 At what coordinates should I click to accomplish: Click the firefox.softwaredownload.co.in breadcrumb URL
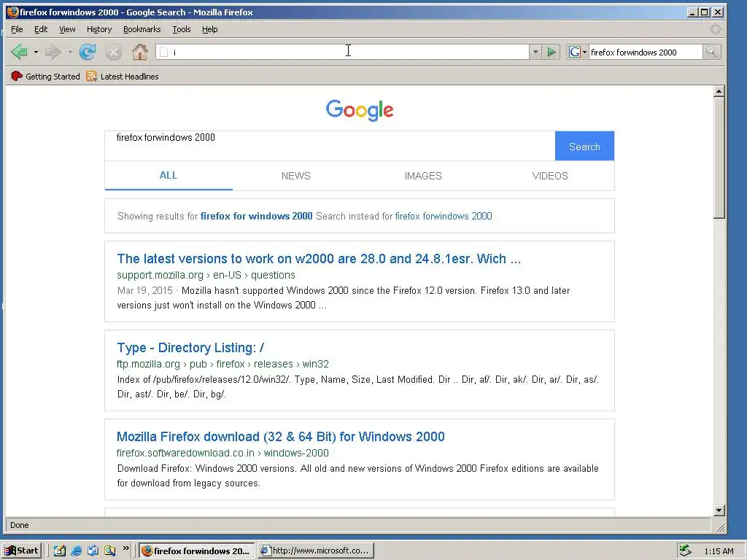pos(222,453)
